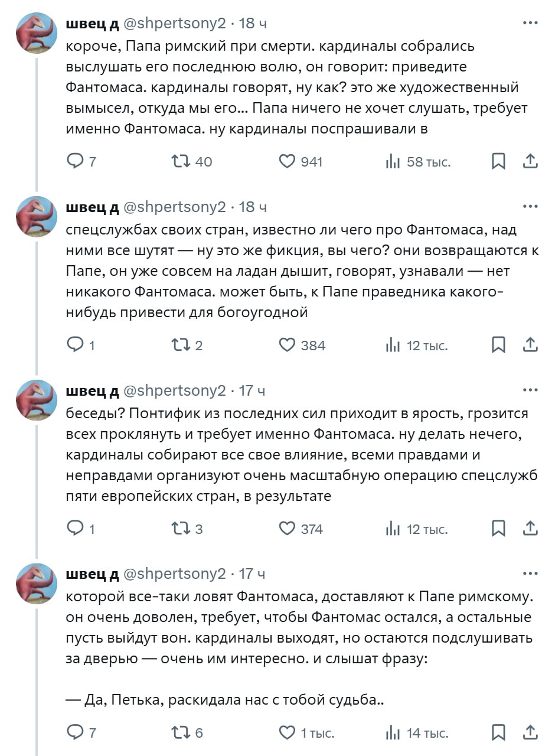This screenshot has width=555, height=756.
Task: Open more options on the third tweet
Action: (530, 390)
